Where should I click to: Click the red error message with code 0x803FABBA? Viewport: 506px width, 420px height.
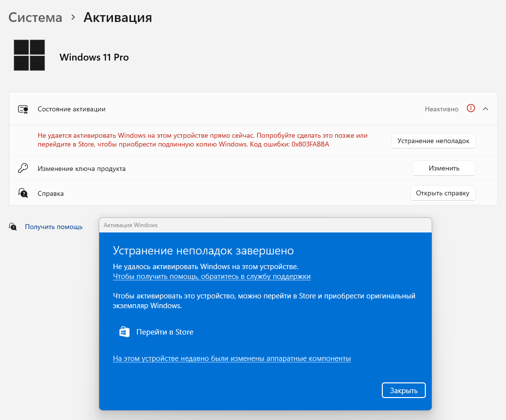[x=202, y=140]
